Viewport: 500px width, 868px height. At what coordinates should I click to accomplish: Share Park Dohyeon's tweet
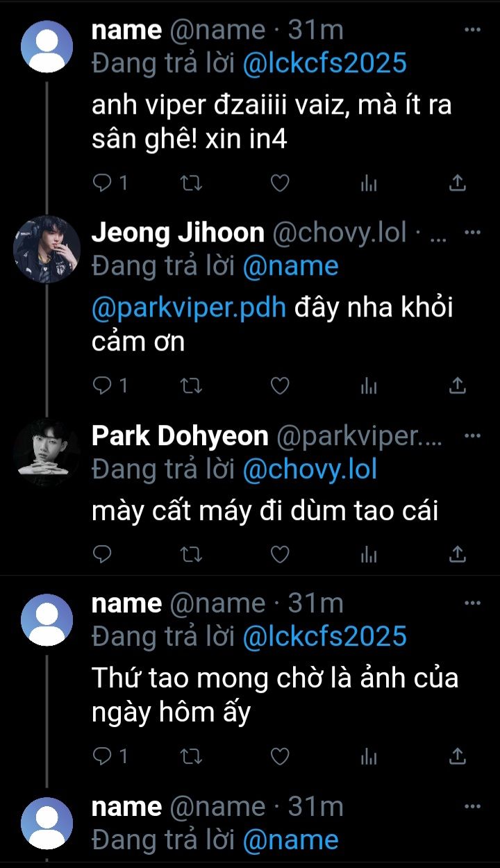point(457,554)
